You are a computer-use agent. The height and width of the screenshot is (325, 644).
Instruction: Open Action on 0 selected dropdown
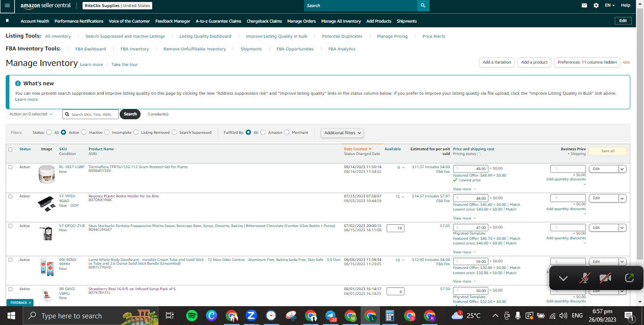pyautogui.click(x=31, y=114)
